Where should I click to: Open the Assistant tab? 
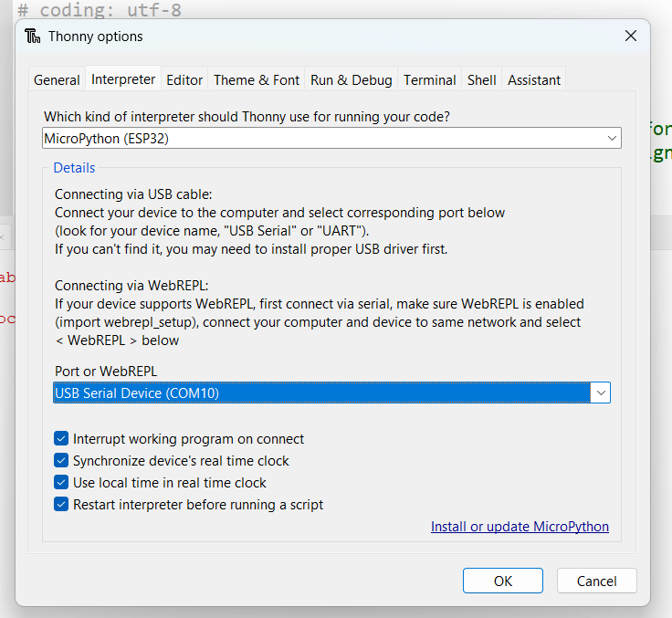534,80
